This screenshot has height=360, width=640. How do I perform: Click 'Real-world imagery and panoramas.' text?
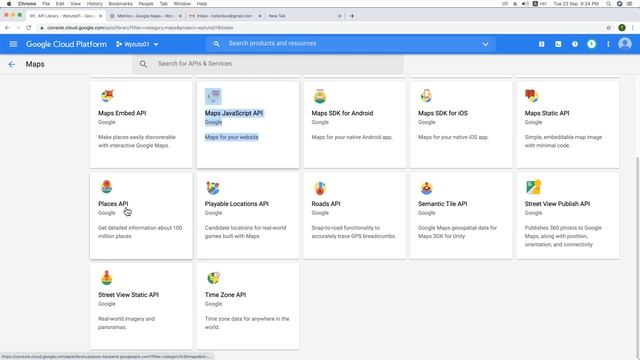[127, 323]
